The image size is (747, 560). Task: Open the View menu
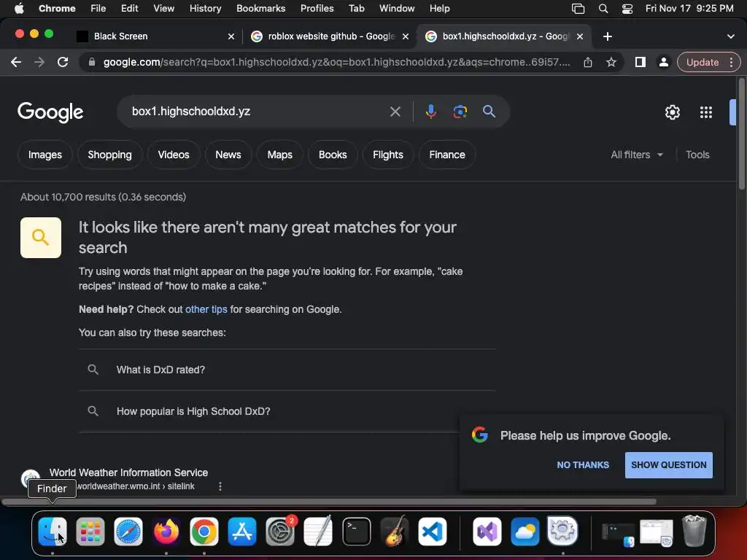(163, 9)
